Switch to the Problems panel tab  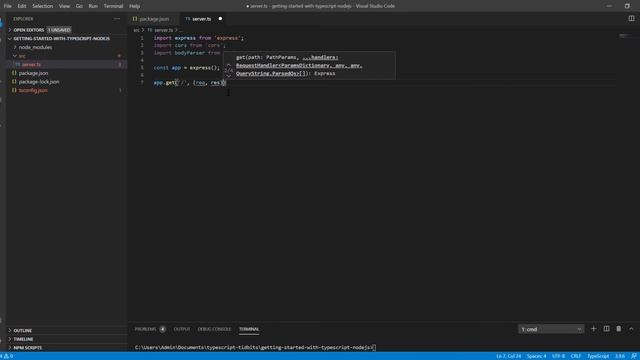click(145, 329)
